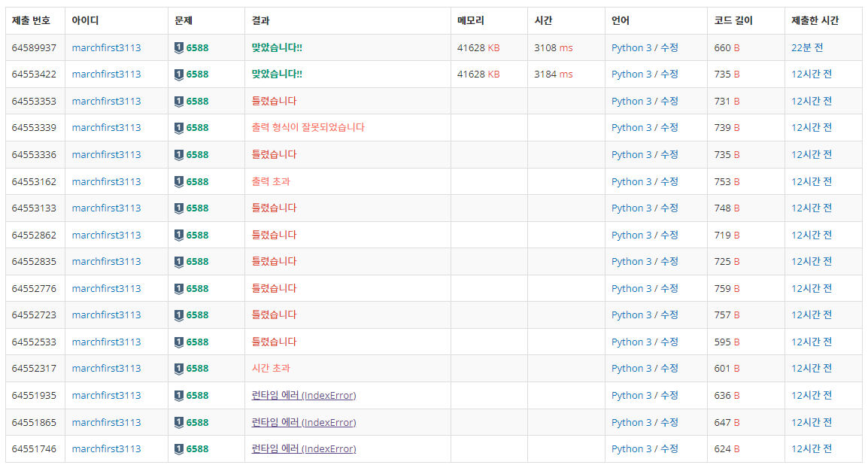The width and height of the screenshot is (868, 468).
Task: Open problem 6588 link in row 64553353
Action: (x=197, y=102)
